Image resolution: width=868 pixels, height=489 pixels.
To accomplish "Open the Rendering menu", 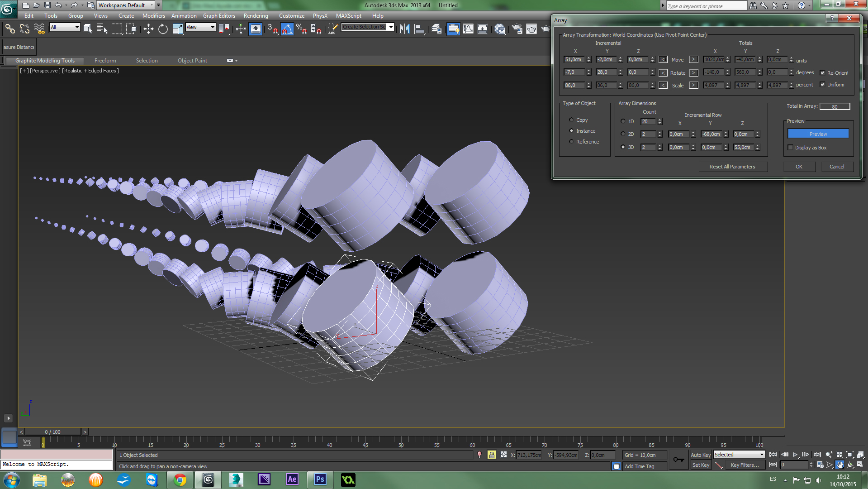I will tap(256, 16).
